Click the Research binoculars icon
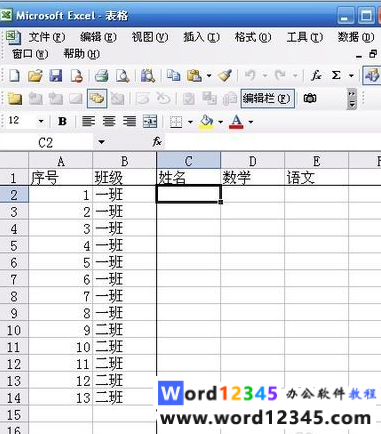 pyautogui.click(x=148, y=76)
